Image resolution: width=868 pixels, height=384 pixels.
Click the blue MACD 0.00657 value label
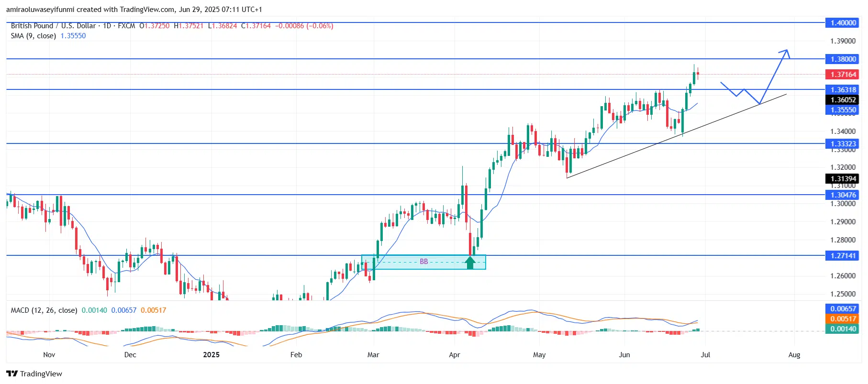(843, 309)
